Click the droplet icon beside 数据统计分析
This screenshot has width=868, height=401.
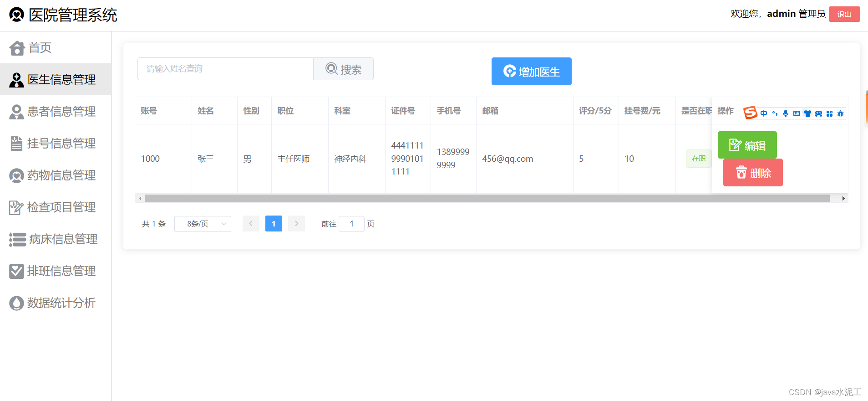(16, 303)
